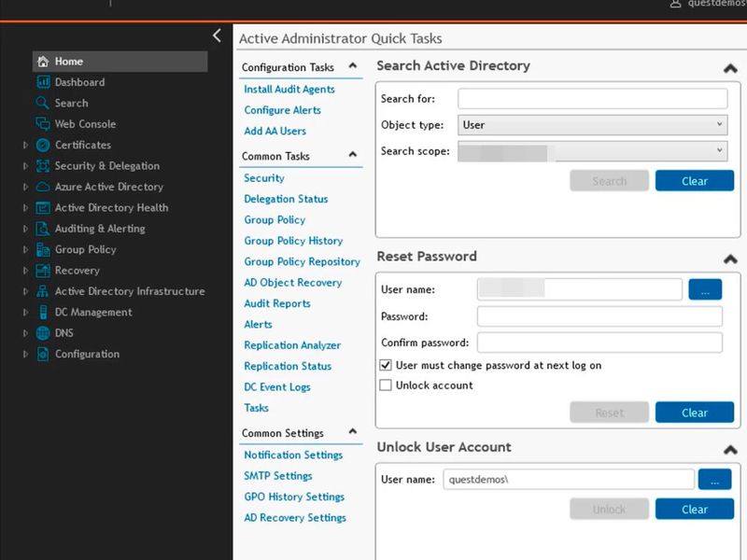Click the Web Console icon

pyautogui.click(x=43, y=124)
